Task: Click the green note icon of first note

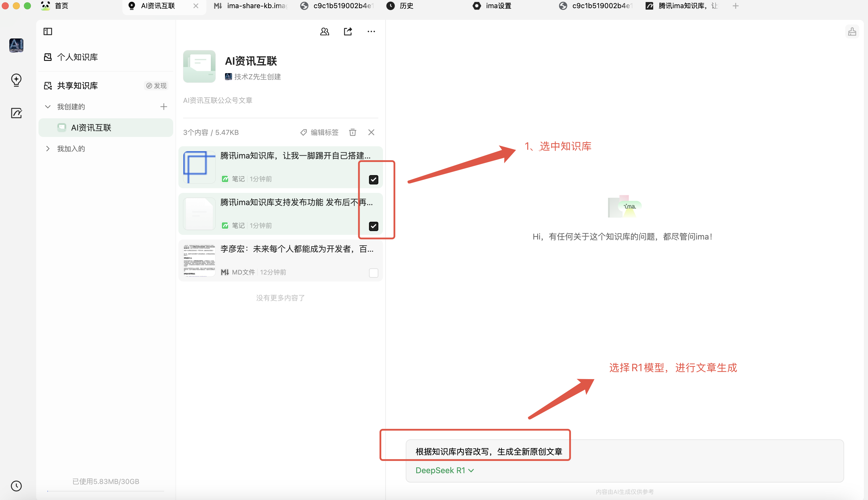Action: point(225,179)
